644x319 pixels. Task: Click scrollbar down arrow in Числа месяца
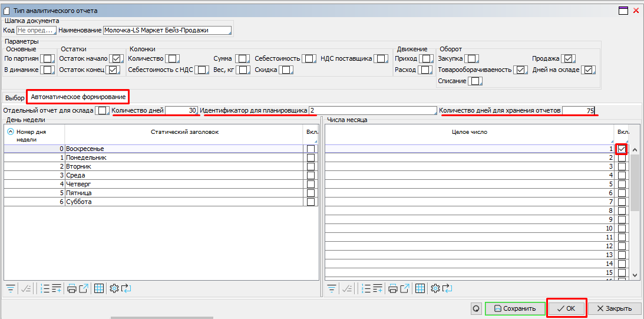click(x=635, y=275)
